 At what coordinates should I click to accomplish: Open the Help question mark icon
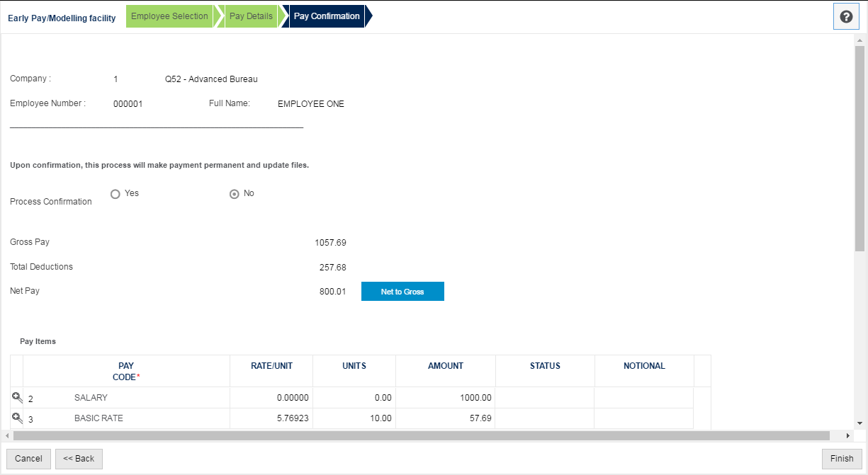[x=846, y=16]
